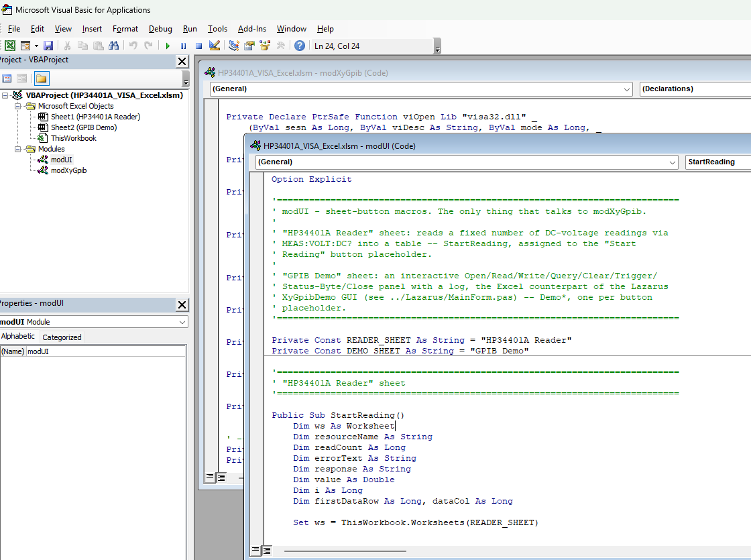
Task: Click Full Module View button in modUI window
Action: tap(266, 551)
